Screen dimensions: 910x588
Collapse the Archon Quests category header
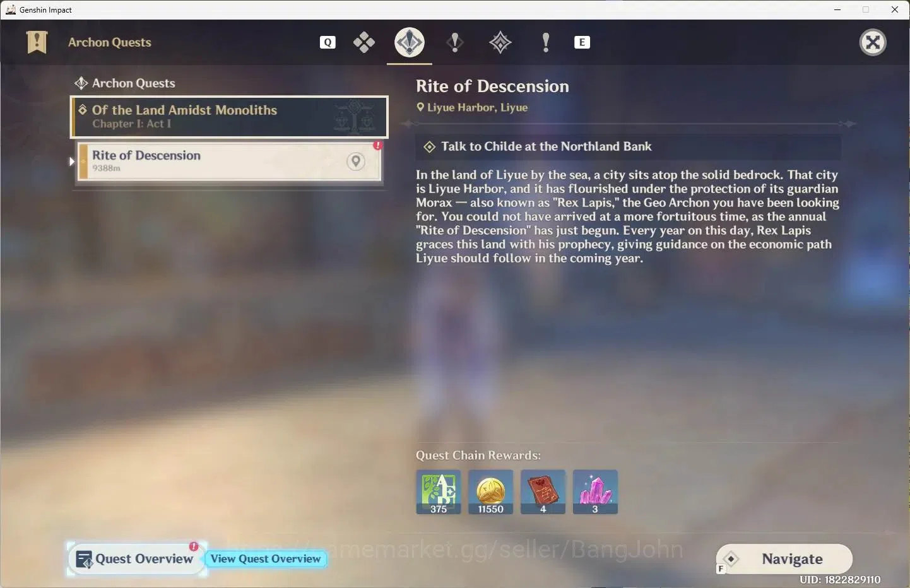tap(125, 83)
